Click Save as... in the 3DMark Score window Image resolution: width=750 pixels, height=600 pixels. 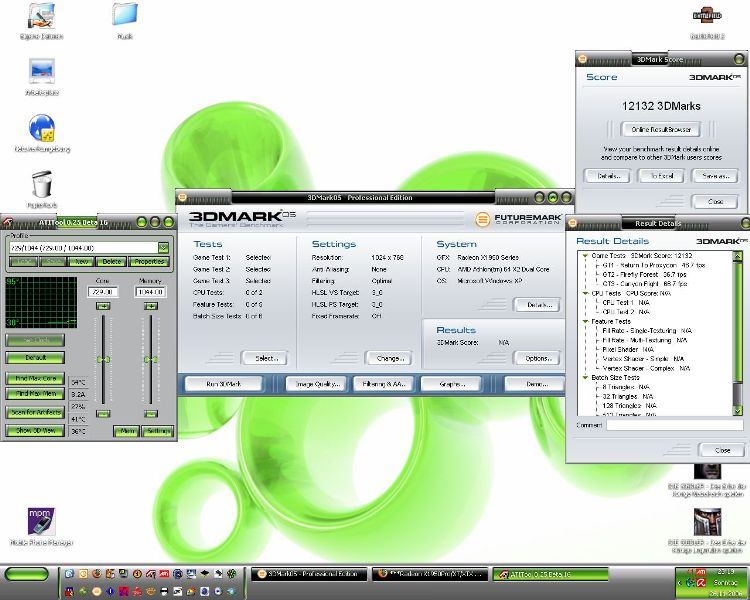coord(716,176)
